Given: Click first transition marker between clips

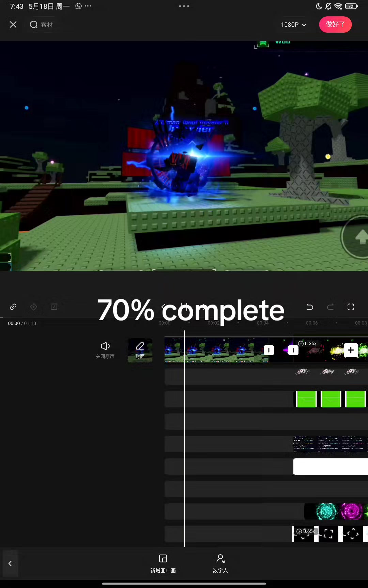Looking at the screenshot, I should click(269, 350).
